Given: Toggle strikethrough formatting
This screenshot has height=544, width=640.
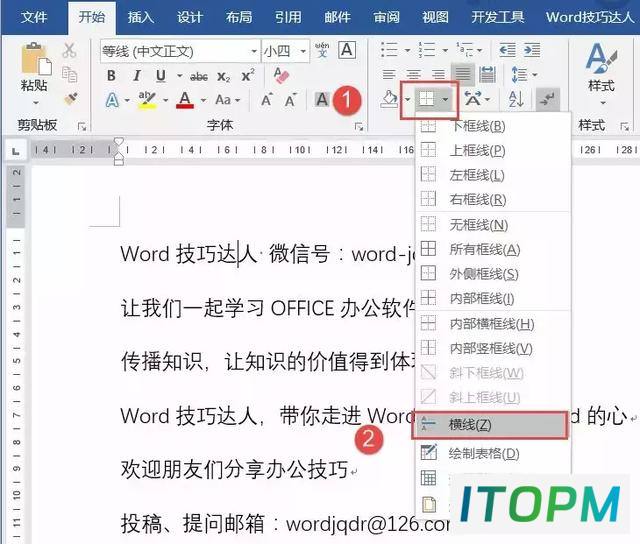Looking at the screenshot, I should coord(199,77).
